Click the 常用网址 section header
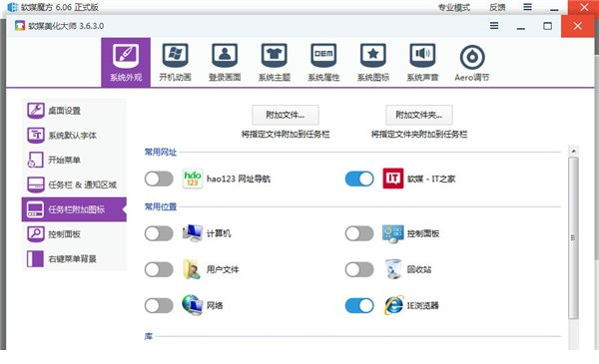The height and width of the screenshot is (364, 599). [x=161, y=153]
